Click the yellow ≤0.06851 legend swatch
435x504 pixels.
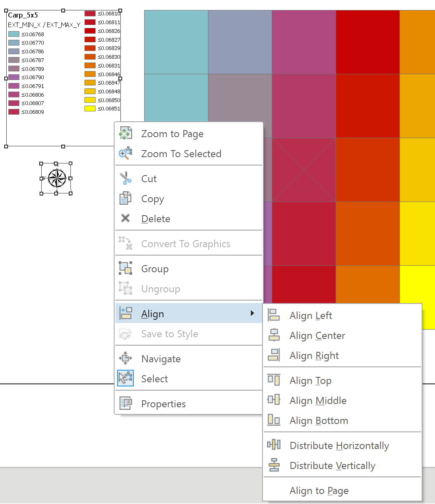click(90, 109)
